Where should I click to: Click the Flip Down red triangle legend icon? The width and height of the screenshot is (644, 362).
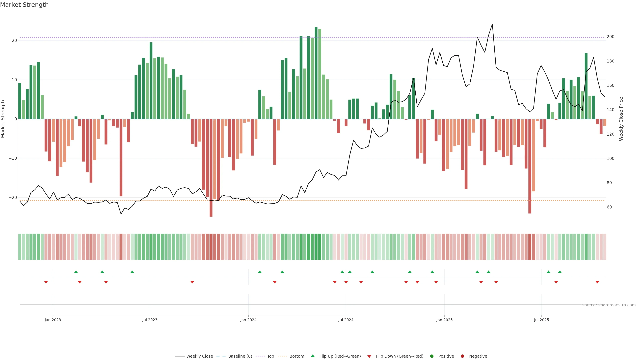369,356
